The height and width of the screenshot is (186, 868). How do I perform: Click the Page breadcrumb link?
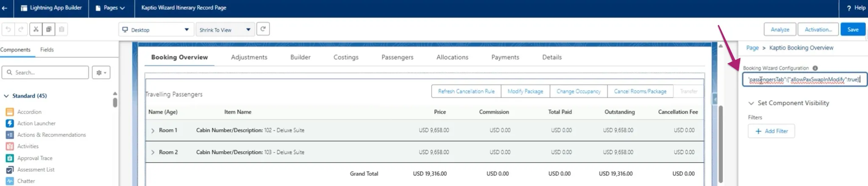point(752,48)
